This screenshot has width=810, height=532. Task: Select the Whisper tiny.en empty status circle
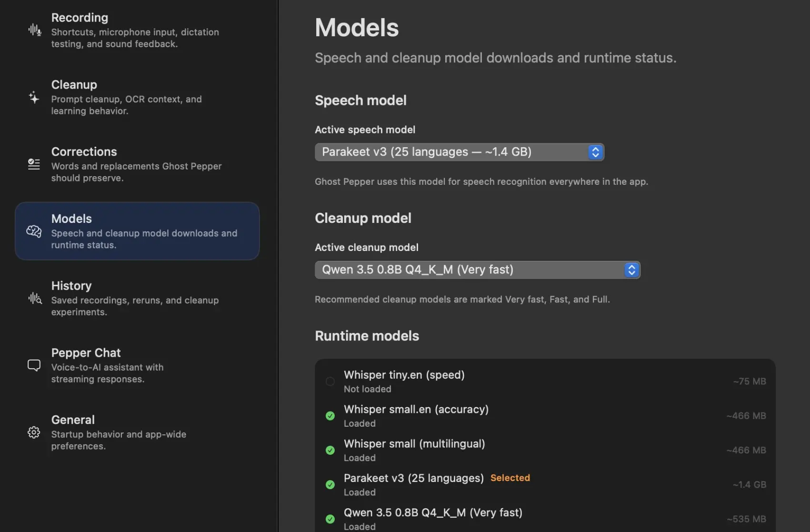coord(330,381)
